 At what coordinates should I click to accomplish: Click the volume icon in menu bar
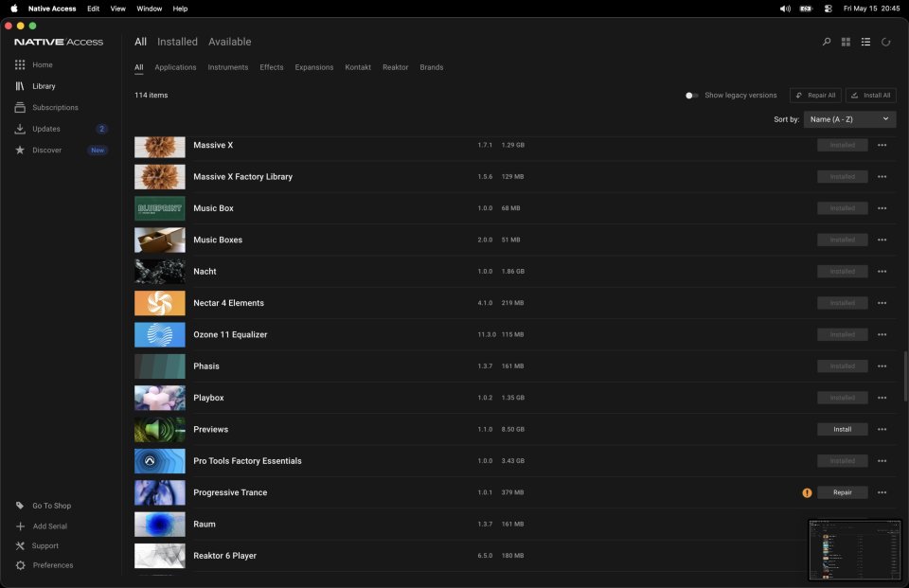tap(785, 9)
